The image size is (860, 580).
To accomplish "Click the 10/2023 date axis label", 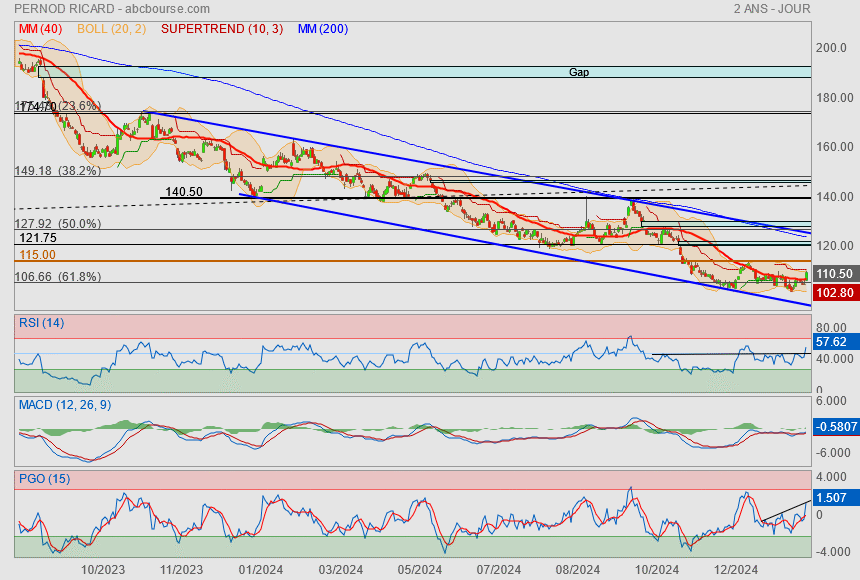I will click(103, 570).
